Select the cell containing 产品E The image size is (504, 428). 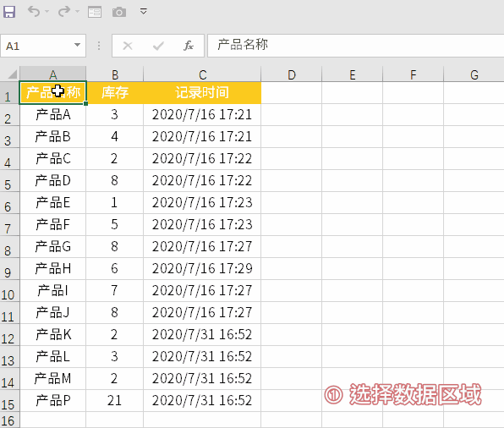click(x=53, y=203)
